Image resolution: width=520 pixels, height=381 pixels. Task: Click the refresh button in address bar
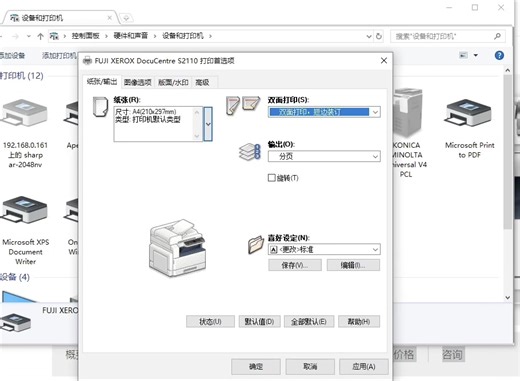(x=379, y=36)
